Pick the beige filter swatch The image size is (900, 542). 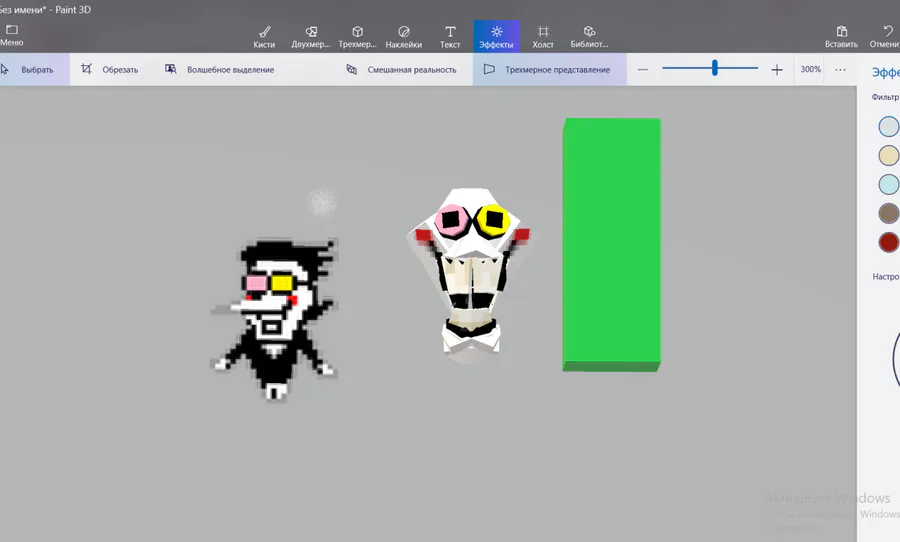tap(889, 155)
